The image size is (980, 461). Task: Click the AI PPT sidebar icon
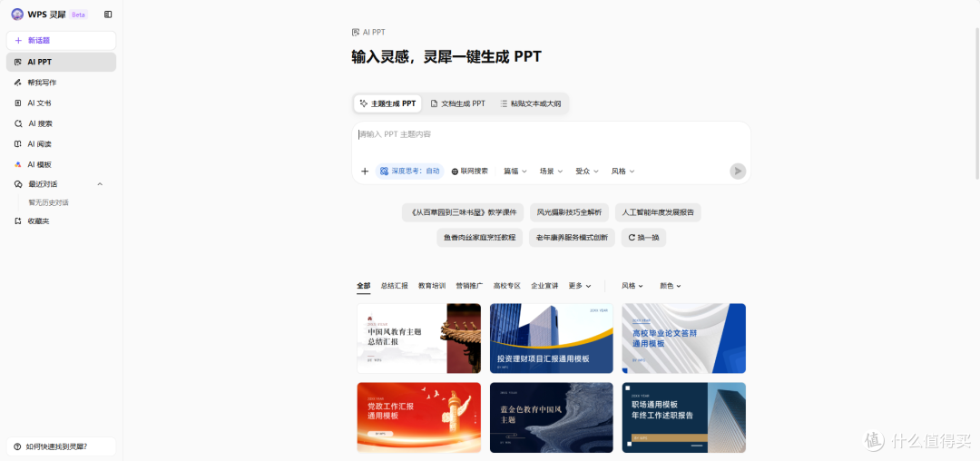[18, 62]
